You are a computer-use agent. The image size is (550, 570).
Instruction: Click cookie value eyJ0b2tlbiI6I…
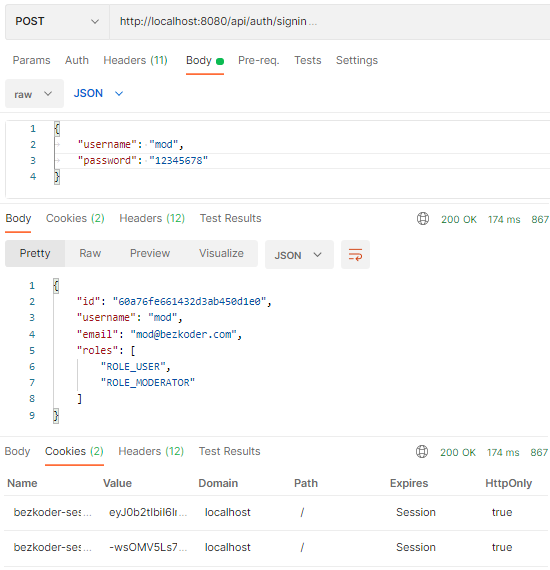[148, 512]
